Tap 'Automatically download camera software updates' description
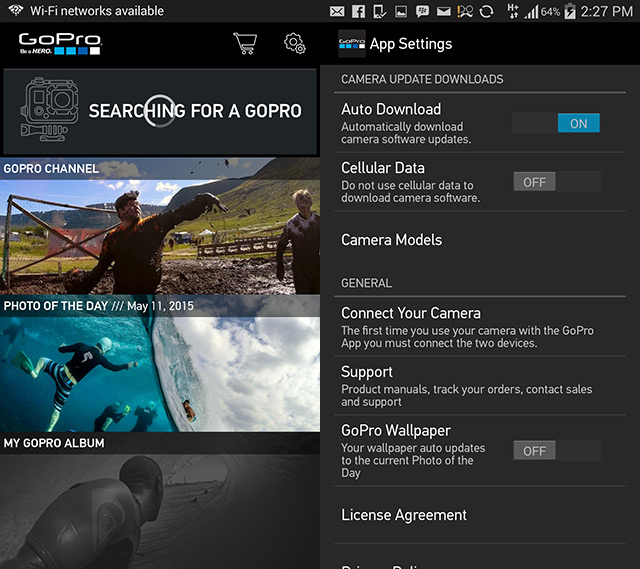640x569 pixels. tap(406, 133)
